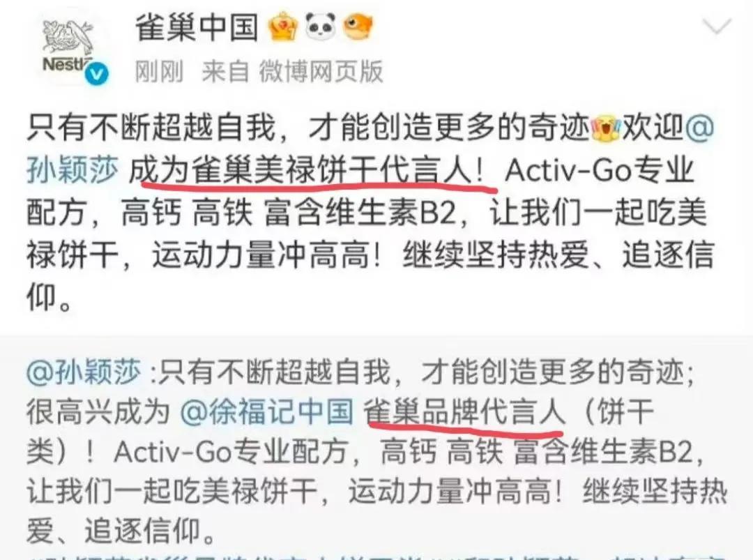Image resolution: width=753 pixels, height=560 pixels.
Task: Open the 微博网页版 source link
Action: pos(321,72)
